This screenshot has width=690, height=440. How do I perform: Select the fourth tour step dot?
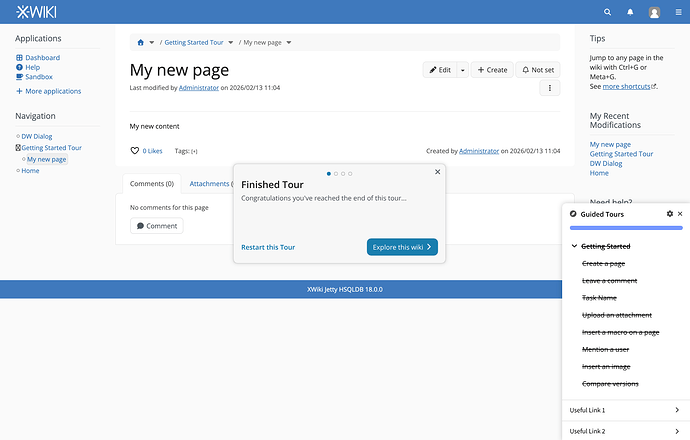coord(350,174)
